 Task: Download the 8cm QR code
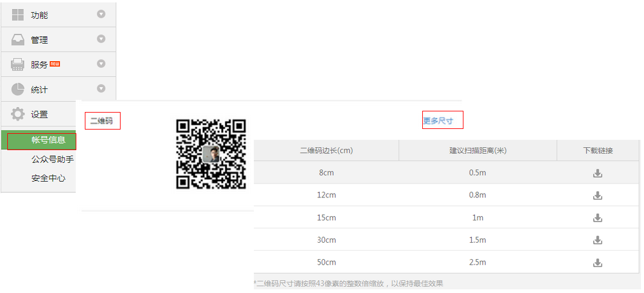point(597,173)
